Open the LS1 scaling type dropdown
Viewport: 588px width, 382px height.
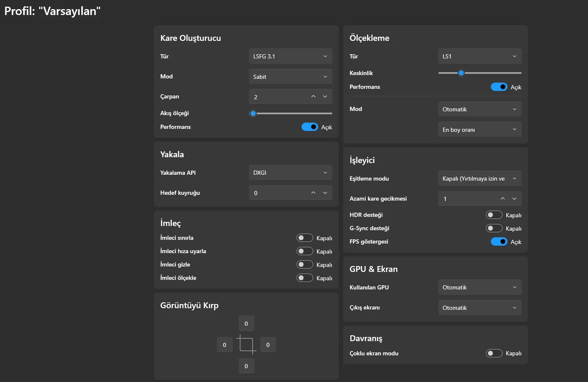(x=480, y=56)
